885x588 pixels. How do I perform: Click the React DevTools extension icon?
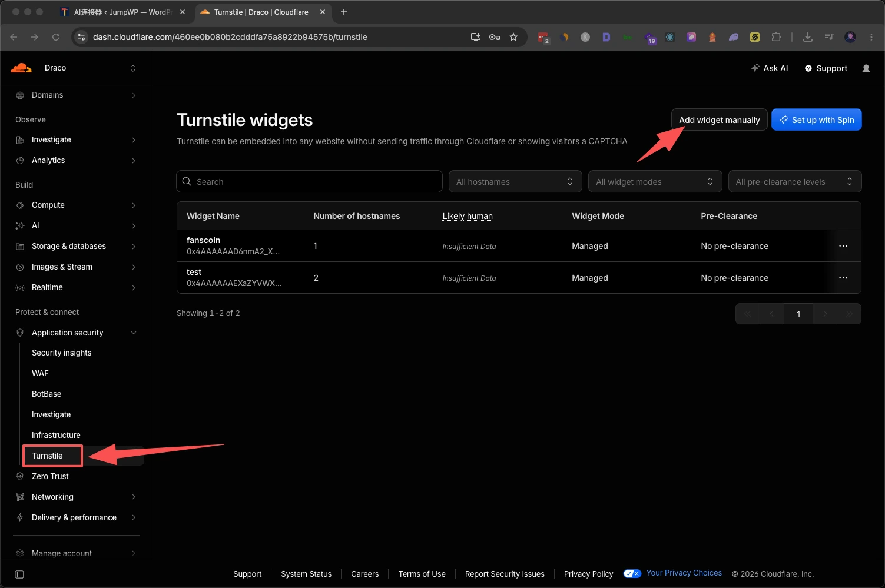pyautogui.click(x=670, y=37)
